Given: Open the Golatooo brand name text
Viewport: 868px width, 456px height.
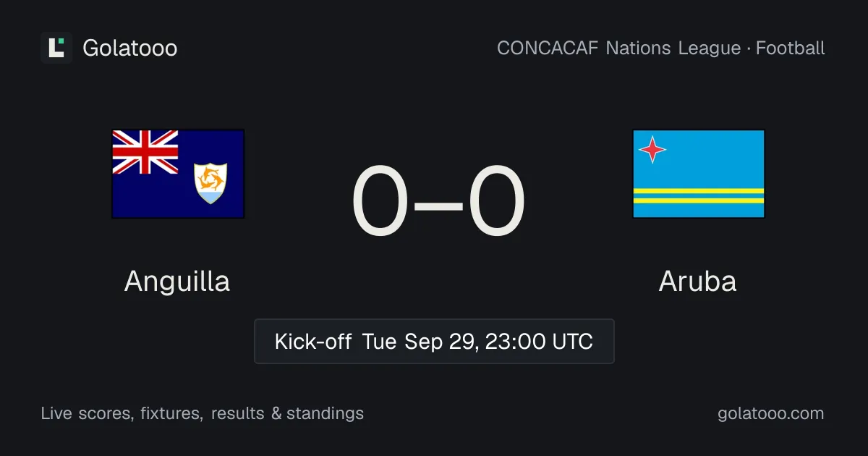Looking at the screenshot, I should (x=130, y=48).
